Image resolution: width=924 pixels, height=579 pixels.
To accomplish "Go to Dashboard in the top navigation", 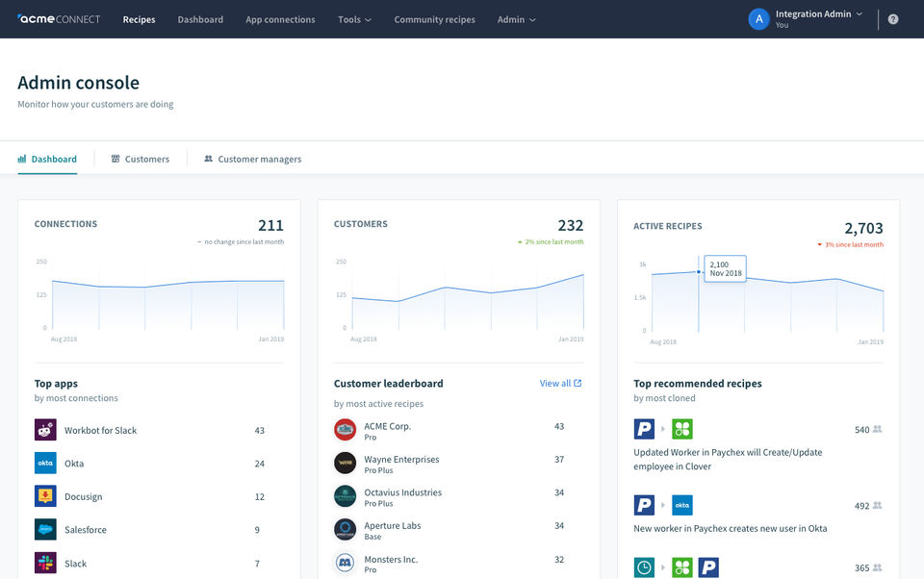I will click(200, 19).
